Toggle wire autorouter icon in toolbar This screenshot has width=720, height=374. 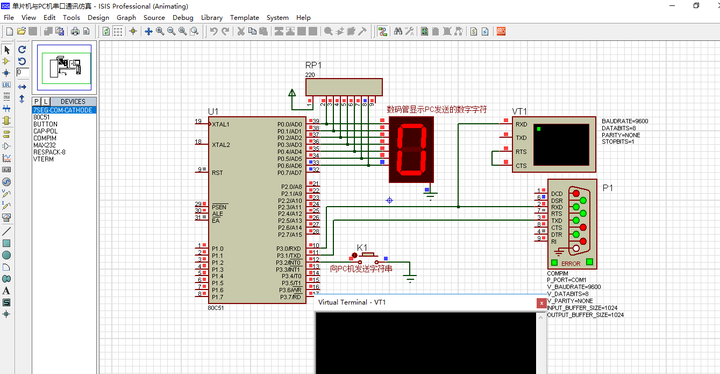coord(382,31)
